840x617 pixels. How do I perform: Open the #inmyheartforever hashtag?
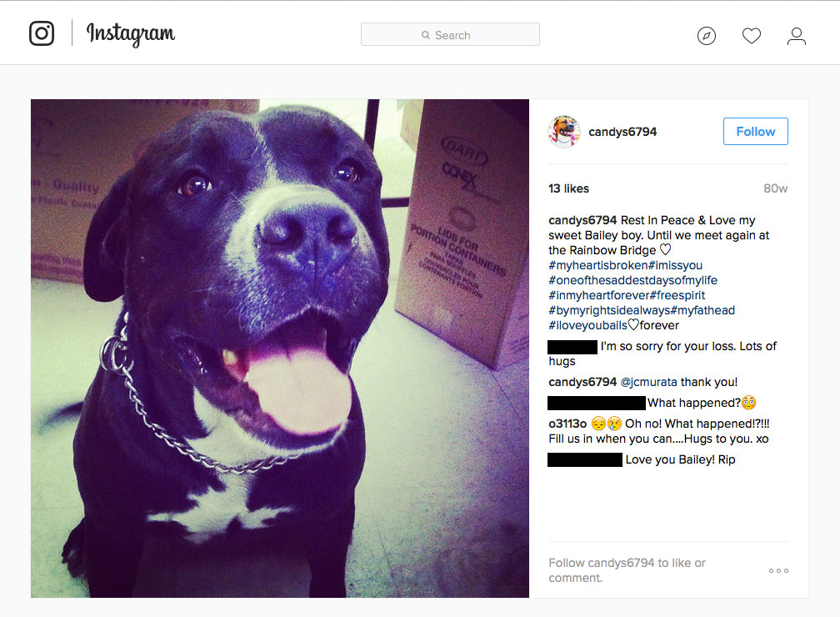[x=599, y=295]
